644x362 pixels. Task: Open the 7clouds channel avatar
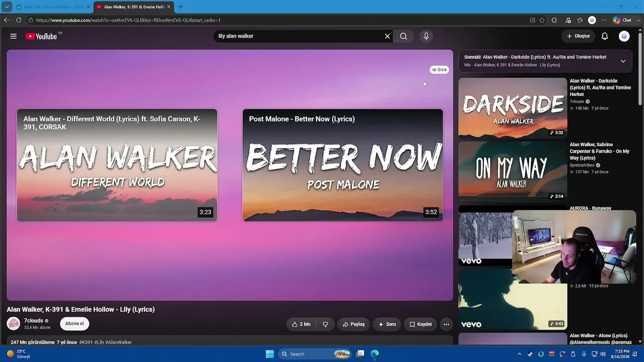point(14,324)
